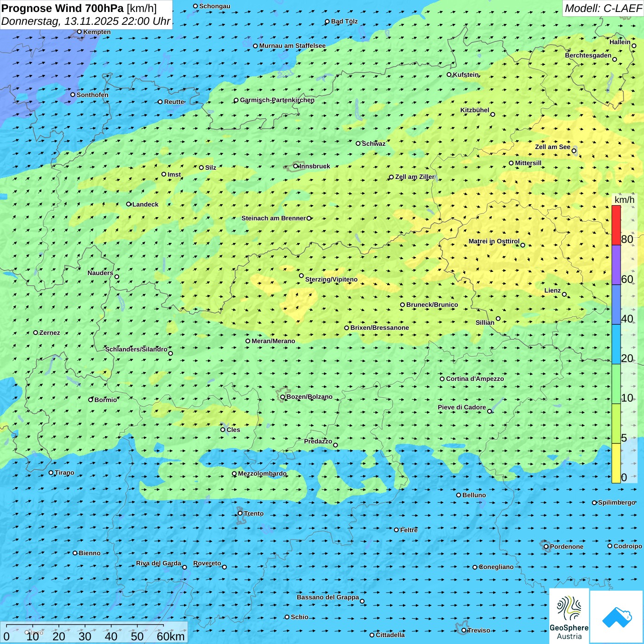644x644 pixels.
Task: Click the Treviso city marker
Action: (464, 630)
